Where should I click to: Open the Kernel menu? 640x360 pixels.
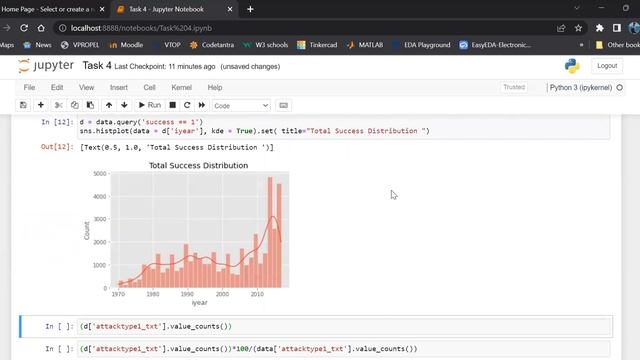[x=182, y=87]
